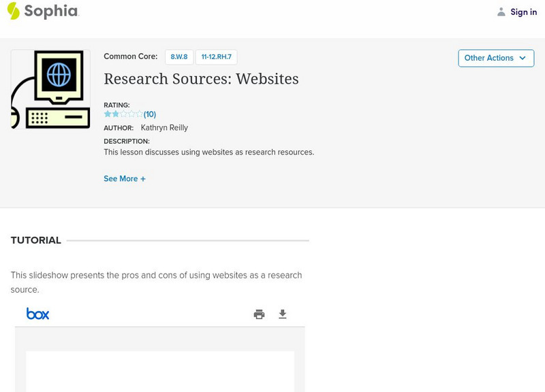Click the computer lesson thumbnail
This screenshot has width=545, height=392.
[x=50, y=89]
